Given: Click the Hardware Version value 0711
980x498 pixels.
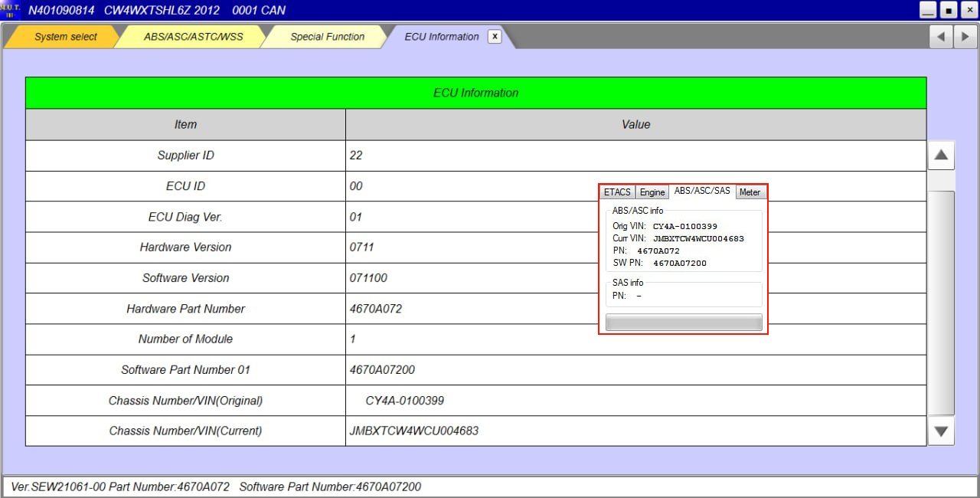Looking at the screenshot, I should pos(361,247).
